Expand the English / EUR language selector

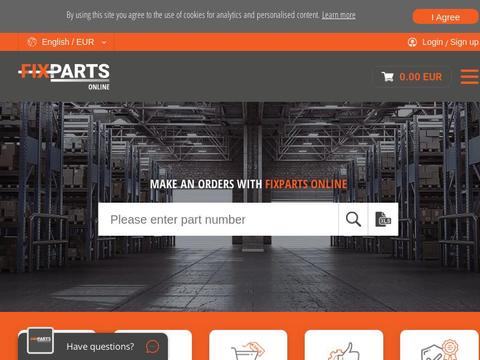pyautogui.click(x=67, y=42)
